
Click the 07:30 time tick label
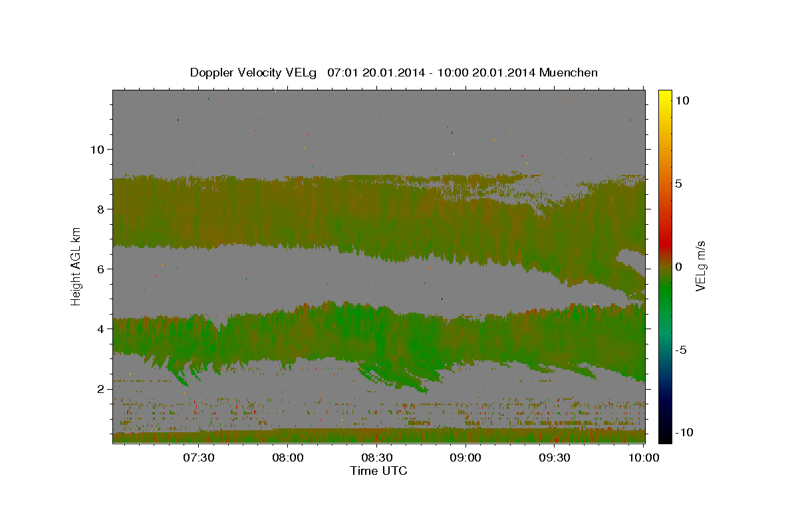198,458
